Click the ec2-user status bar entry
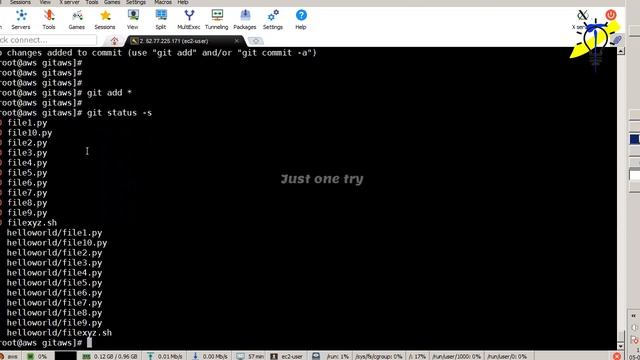This screenshot has width=640, height=360. pos(287,356)
